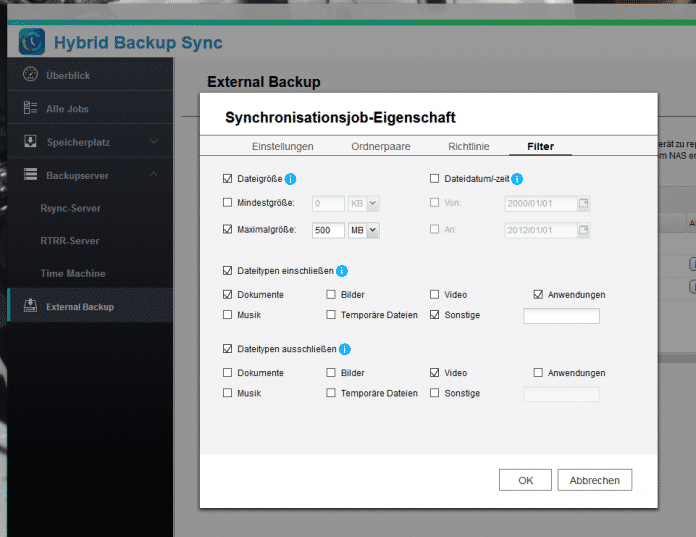Click info icon next to Dateitypen einschließen
The width and height of the screenshot is (696, 537).
pos(342,271)
